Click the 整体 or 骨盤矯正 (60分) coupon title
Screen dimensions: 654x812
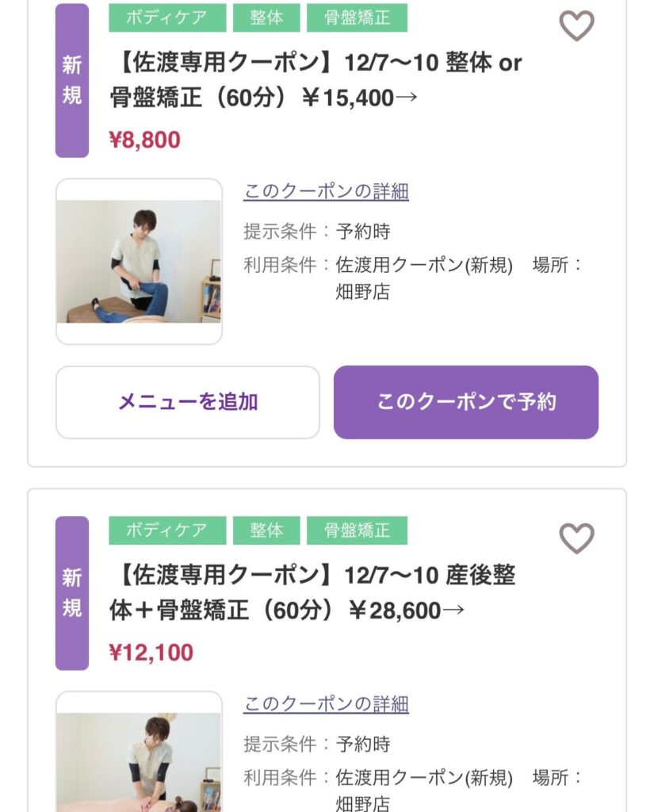pyautogui.click(x=316, y=80)
